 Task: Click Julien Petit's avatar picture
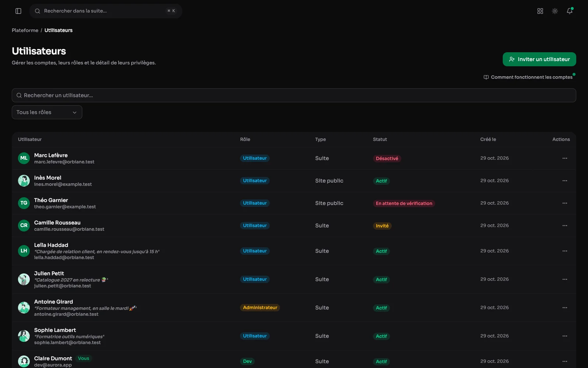[24, 279]
